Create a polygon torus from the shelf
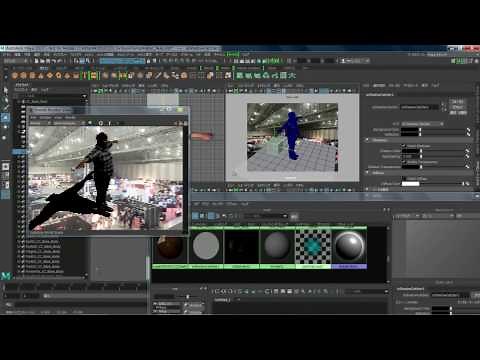 [59, 76]
